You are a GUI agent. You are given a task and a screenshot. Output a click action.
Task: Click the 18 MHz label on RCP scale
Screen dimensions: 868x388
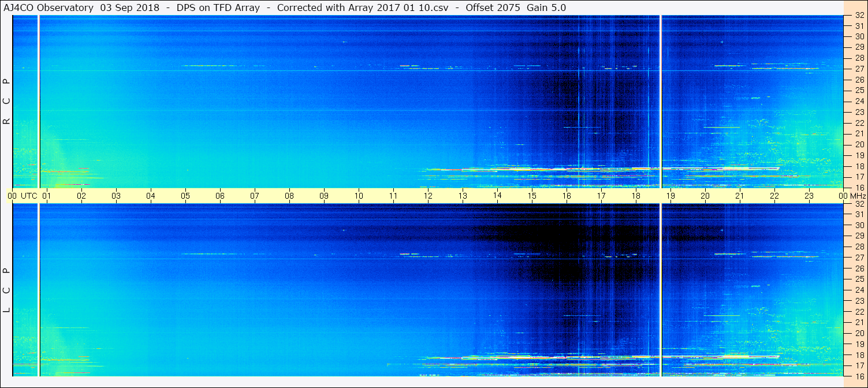859,166
